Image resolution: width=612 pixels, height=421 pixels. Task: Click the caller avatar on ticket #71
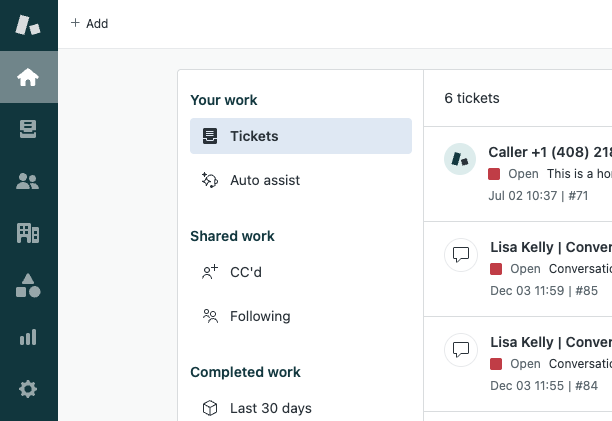[460, 159]
